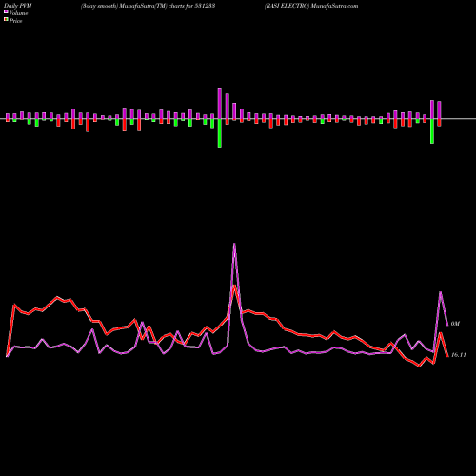Select the Price legend label
Viewport: 476px width, 476px height.
point(15,21)
